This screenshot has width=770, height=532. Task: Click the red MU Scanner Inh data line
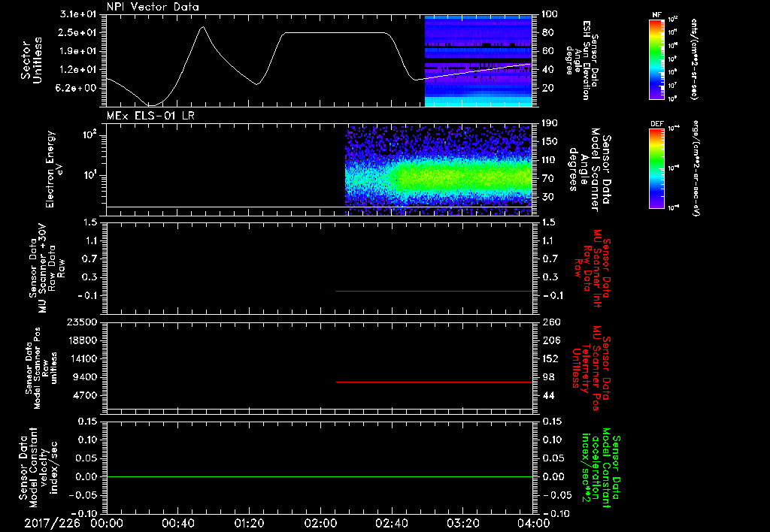[434, 291]
